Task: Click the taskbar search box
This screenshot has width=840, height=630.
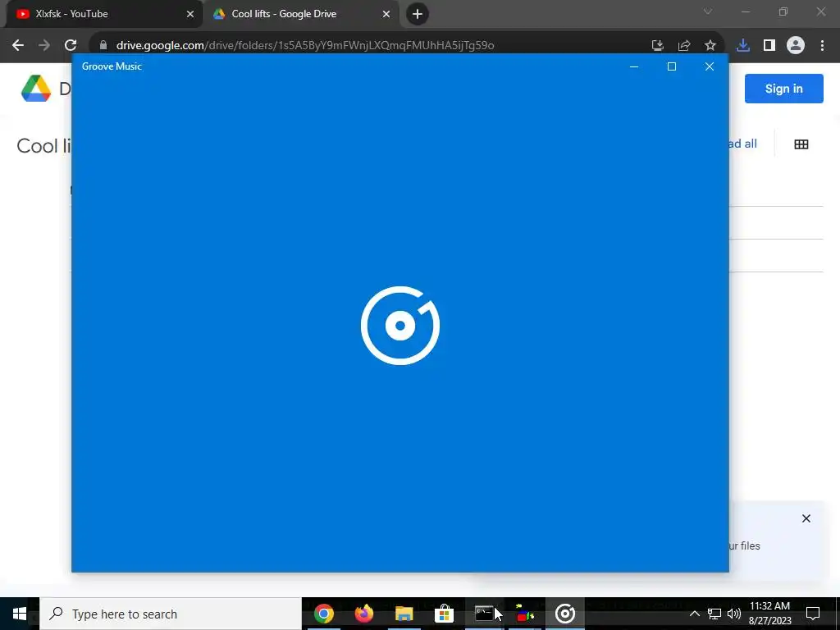Action: click(x=171, y=614)
